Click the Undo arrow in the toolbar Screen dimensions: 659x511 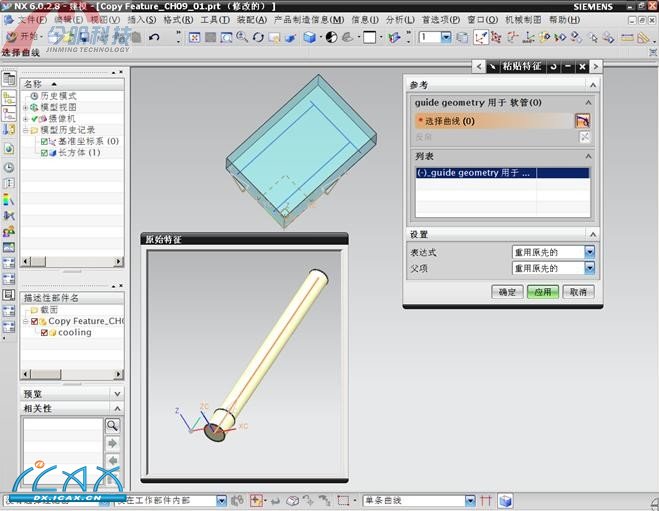(154, 37)
